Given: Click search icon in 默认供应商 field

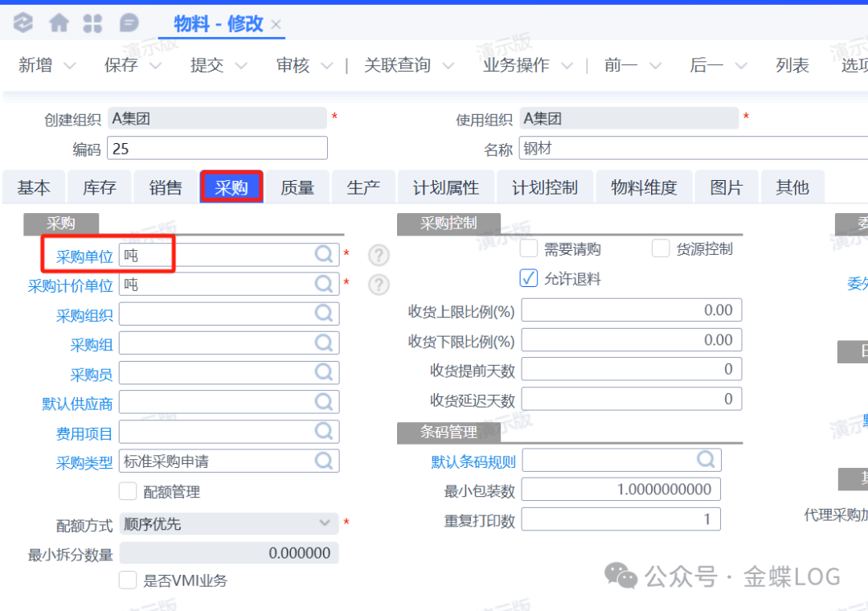Looking at the screenshot, I should (x=324, y=402).
